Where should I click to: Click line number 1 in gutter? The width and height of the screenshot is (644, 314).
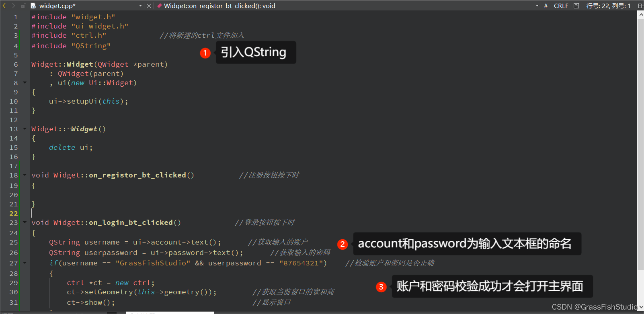click(x=16, y=17)
